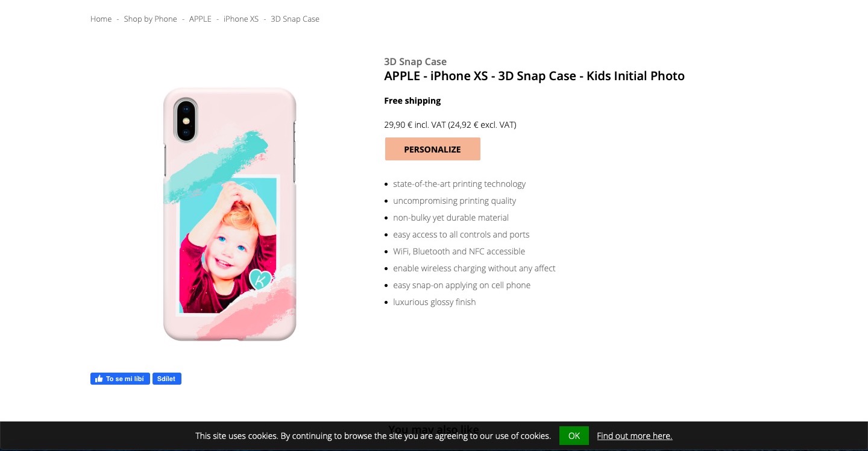Select the APPLE breadcrumb link
Screen dimensions: 868x451
point(200,19)
